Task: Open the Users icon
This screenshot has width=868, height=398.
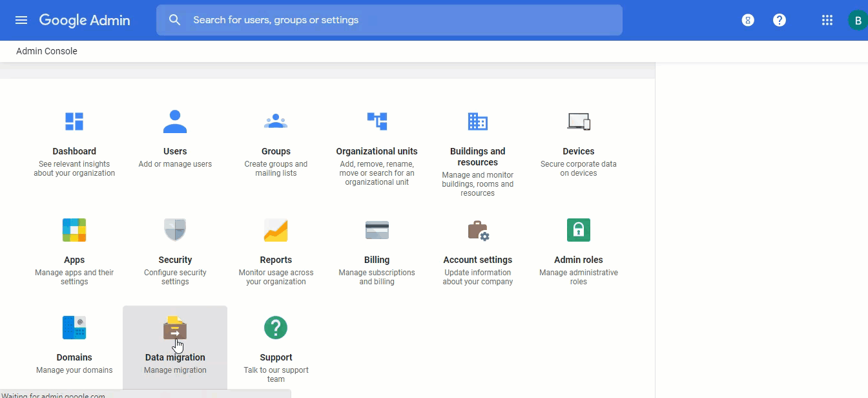Action: point(175,121)
